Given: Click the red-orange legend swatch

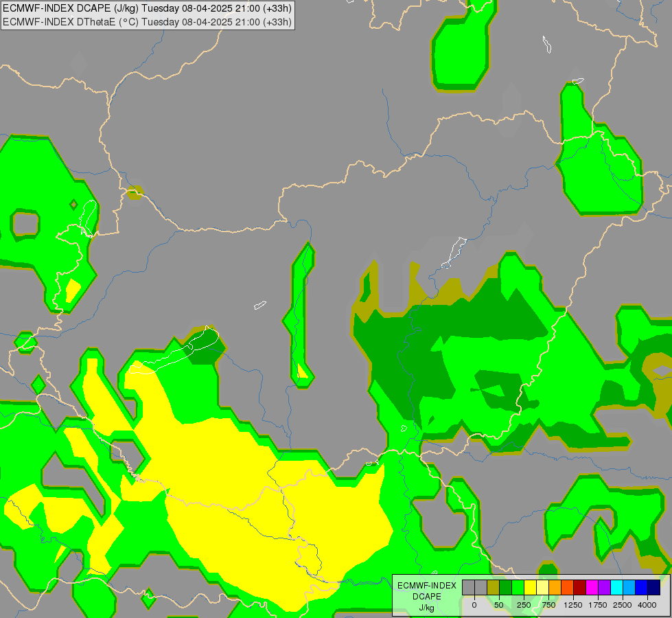Looking at the screenshot, I should coord(568,587).
